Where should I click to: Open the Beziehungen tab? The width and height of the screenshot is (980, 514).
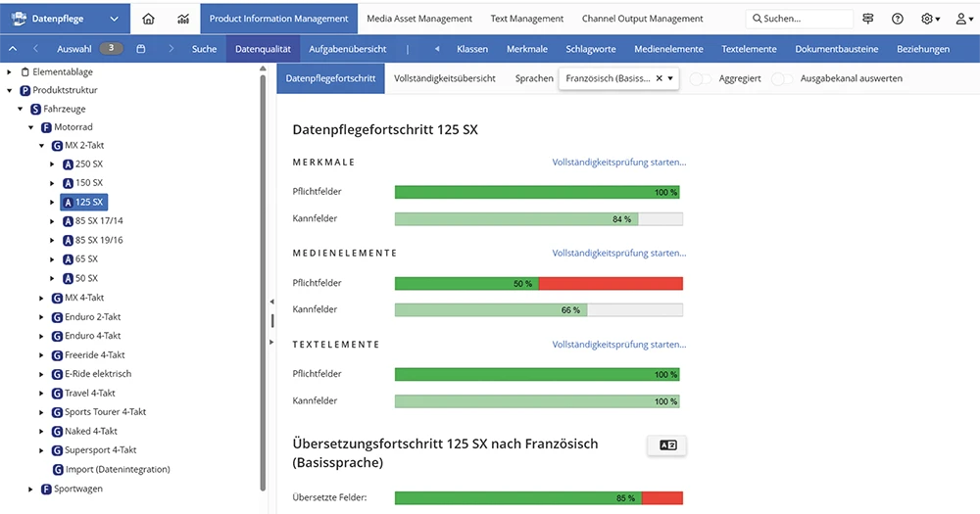(x=922, y=49)
